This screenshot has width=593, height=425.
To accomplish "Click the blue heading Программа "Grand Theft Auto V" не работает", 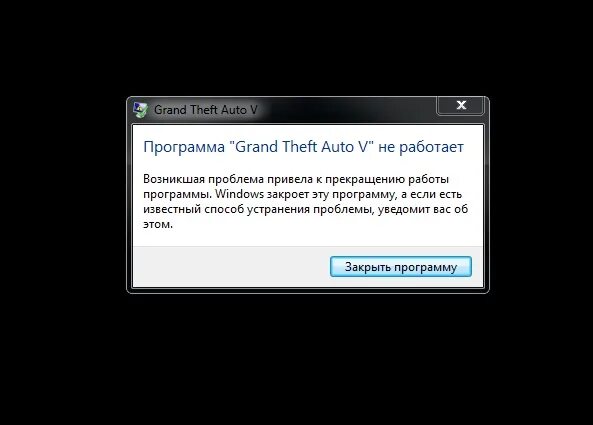I will coord(303,147).
